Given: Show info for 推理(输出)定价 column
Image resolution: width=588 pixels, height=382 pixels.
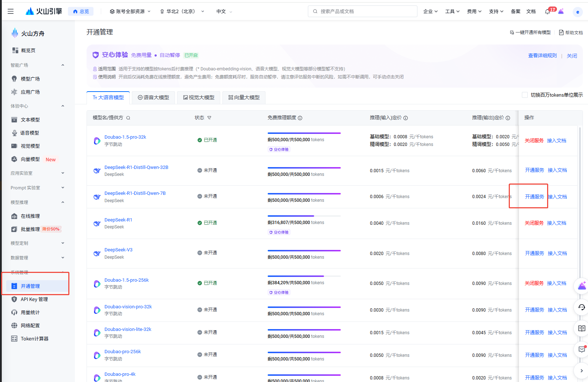Looking at the screenshot, I should (508, 118).
